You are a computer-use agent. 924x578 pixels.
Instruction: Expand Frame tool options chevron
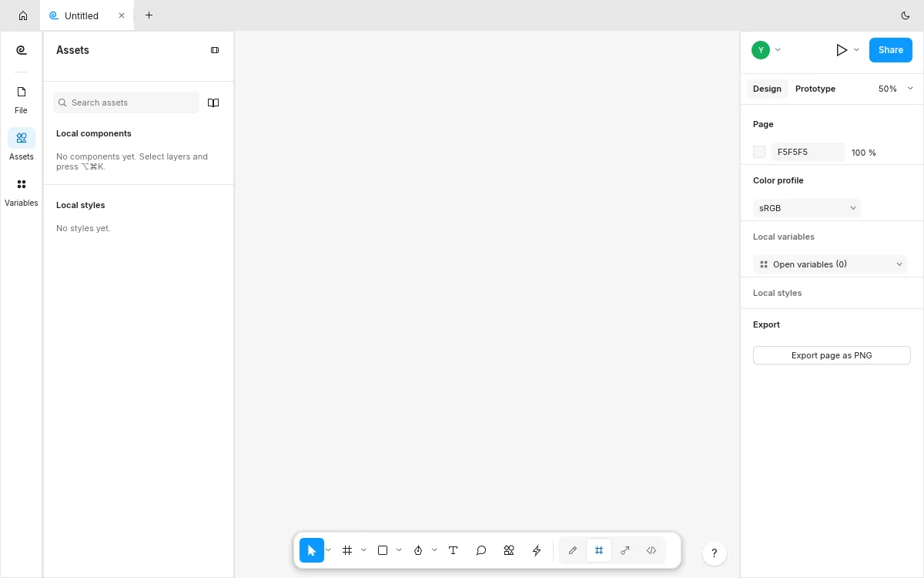(364, 550)
